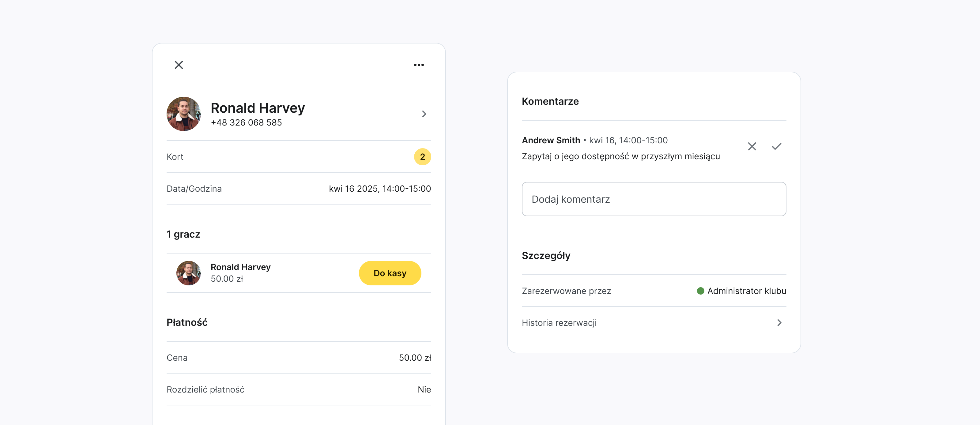Screen dimensions: 980x425
Task: Click phone number +48 326 068 585
Action: coord(246,122)
